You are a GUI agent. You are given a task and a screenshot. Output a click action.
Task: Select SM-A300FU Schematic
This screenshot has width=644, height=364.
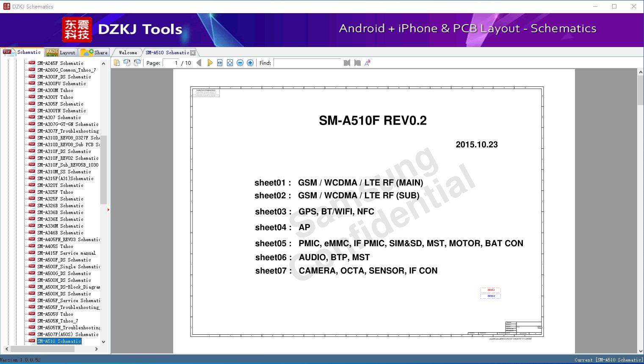click(x=61, y=83)
